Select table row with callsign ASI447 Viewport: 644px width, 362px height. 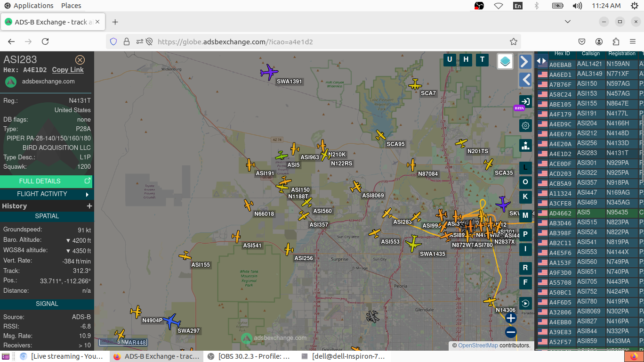589,193
